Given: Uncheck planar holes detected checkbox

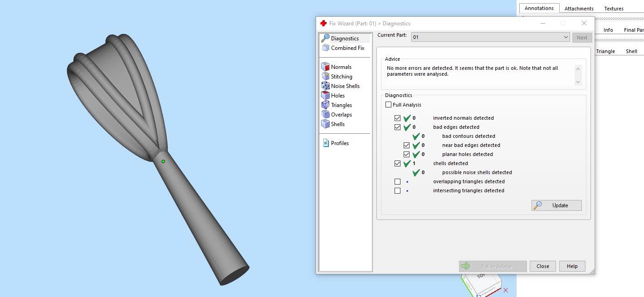Looking at the screenshot, I should [407, 155].
